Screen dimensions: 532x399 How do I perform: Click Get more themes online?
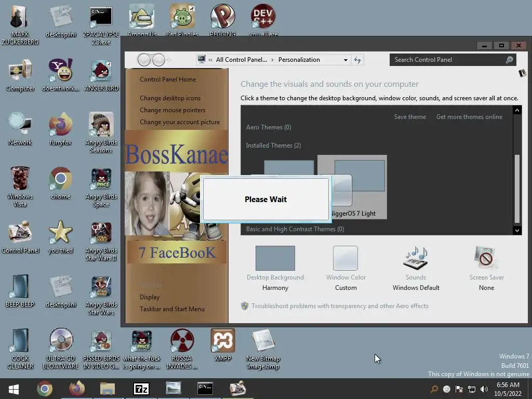[469, 117]
